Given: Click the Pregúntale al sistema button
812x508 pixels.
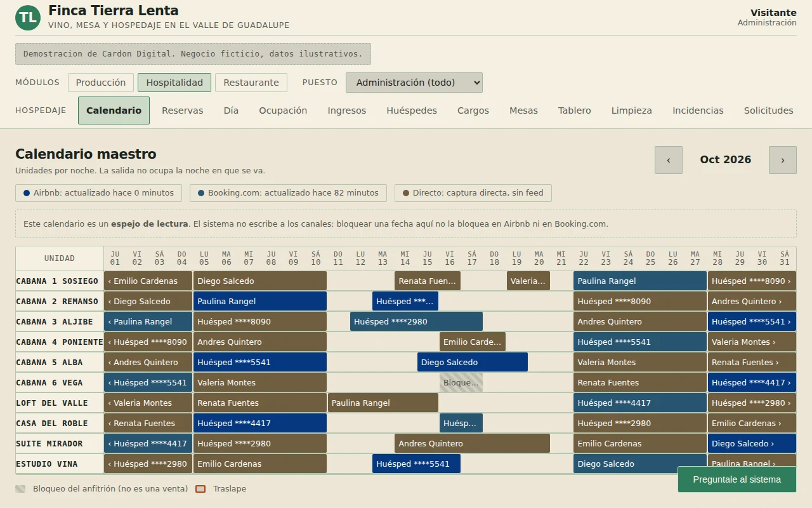Looking at the screenshot, I should (737, 479).
